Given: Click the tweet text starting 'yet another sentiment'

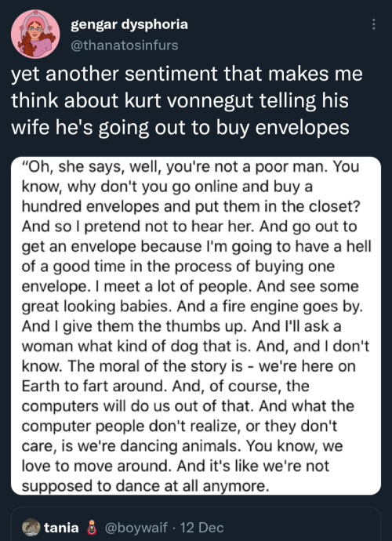Looking at the screenshot, I should click(187, 100).
